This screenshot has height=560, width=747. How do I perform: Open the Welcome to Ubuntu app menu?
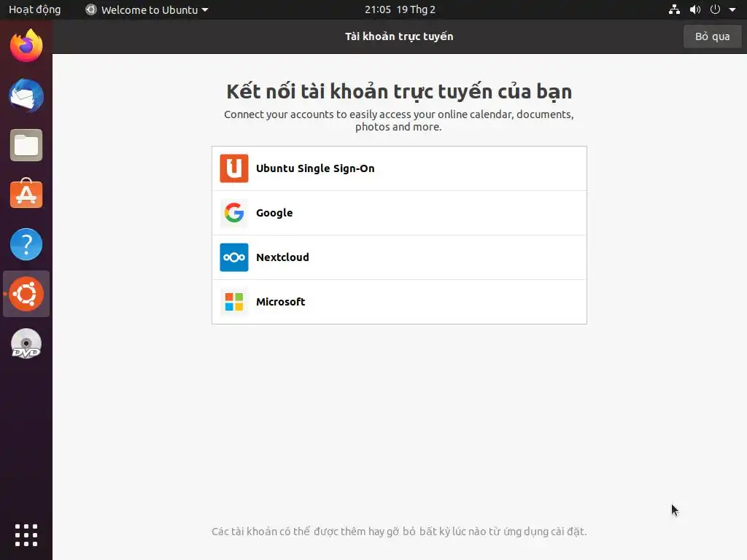click(x=147, y=9)
